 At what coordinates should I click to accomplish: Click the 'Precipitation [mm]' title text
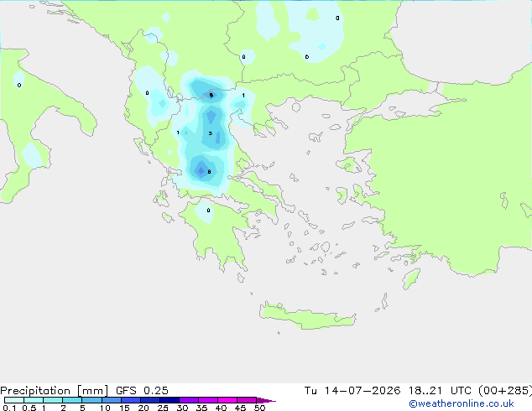click(55, 391)
